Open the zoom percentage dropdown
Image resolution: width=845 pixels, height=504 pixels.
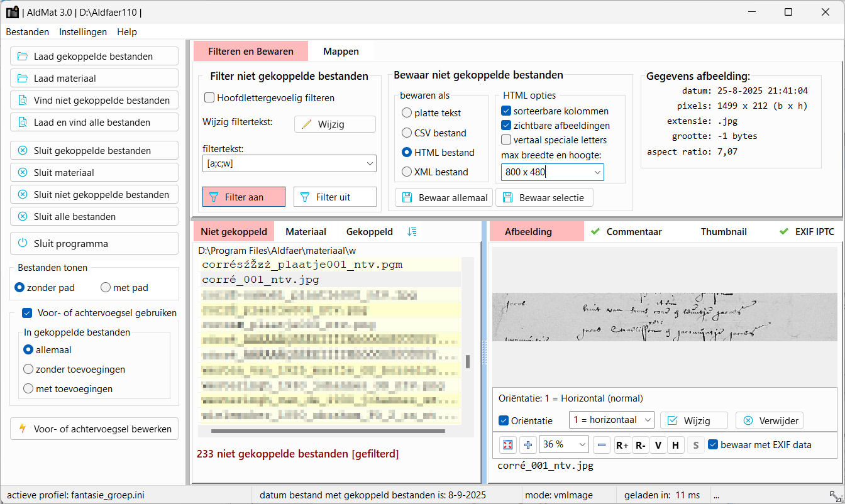tap(582, 445)
